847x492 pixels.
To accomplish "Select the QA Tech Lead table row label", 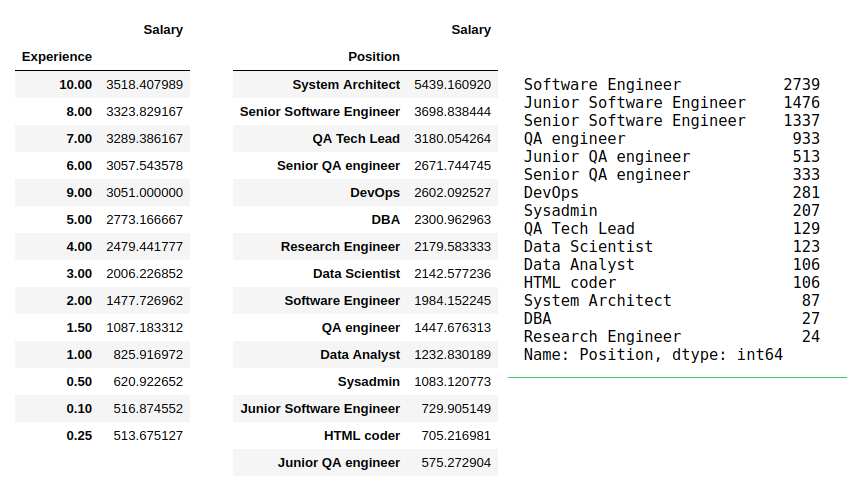I will [356, 139].
